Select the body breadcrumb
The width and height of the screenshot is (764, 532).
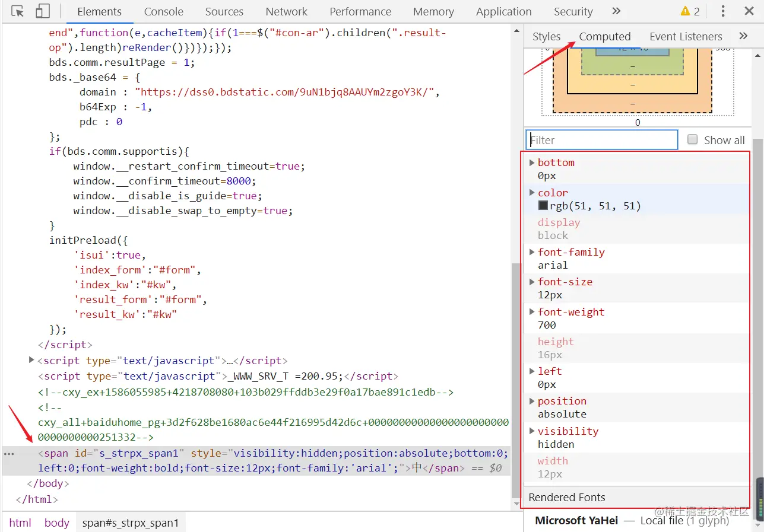click(x=57, y=523)
